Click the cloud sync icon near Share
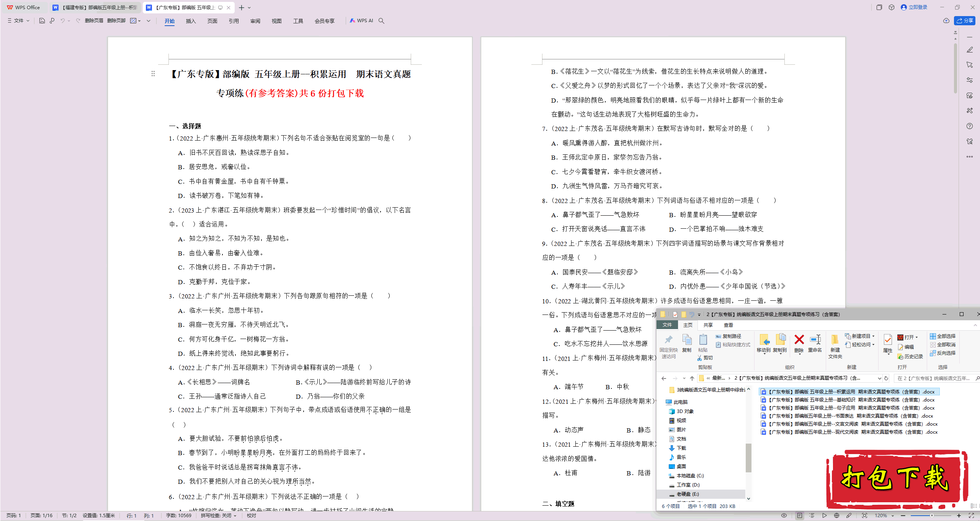This screenshot has width=980, height=521. coord(946,21)
